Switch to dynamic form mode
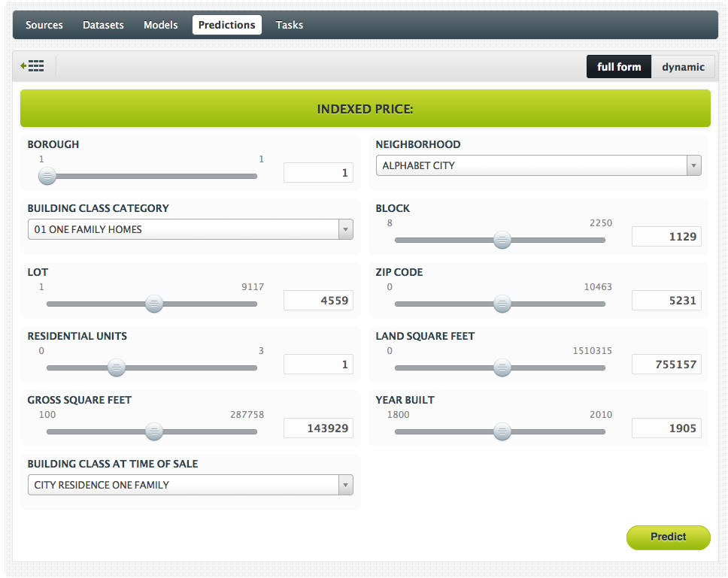Image resolution: width=728 pixels, height=578 pixels. tap(682, 67)
